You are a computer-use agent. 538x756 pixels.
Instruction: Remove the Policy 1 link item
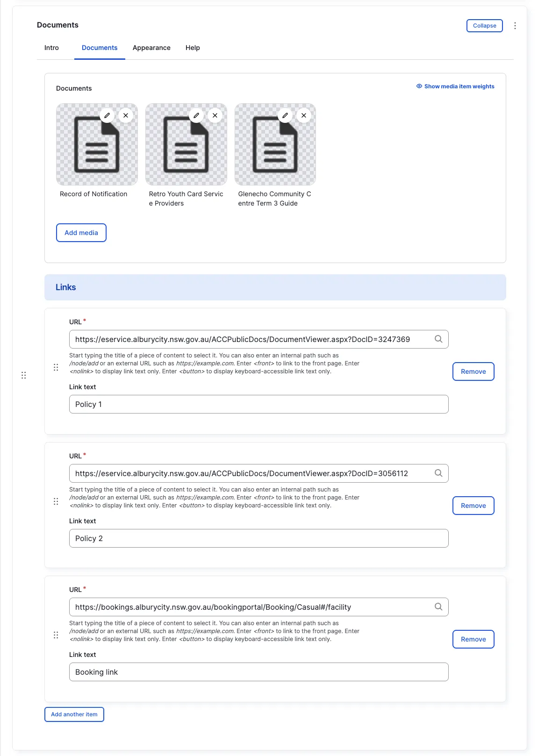click(473, 371)
